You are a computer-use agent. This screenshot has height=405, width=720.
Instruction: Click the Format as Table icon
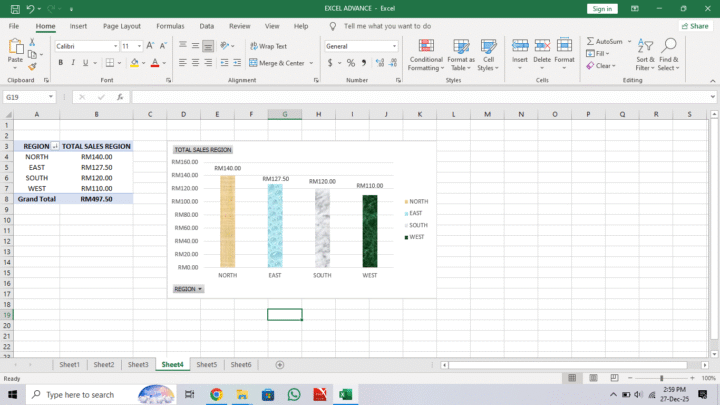point(461,55)
